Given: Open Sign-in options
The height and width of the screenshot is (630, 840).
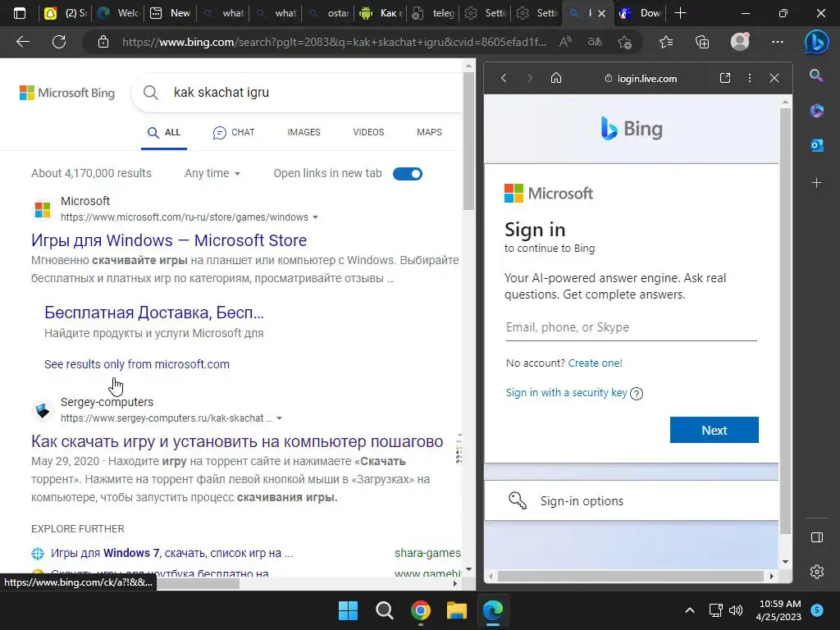Looking at the screenshot, I should 631,501.
